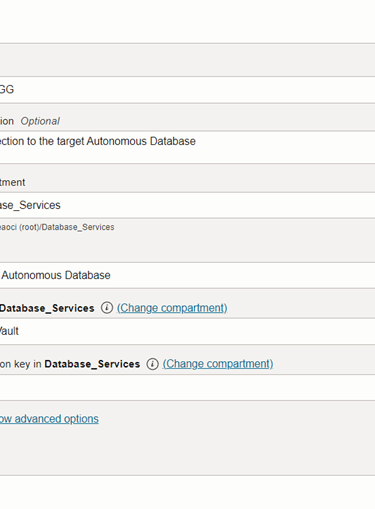Click the root/Database_Services compartment path text
375x509 pixels.
pyautogui.click(x=57, y=227)
